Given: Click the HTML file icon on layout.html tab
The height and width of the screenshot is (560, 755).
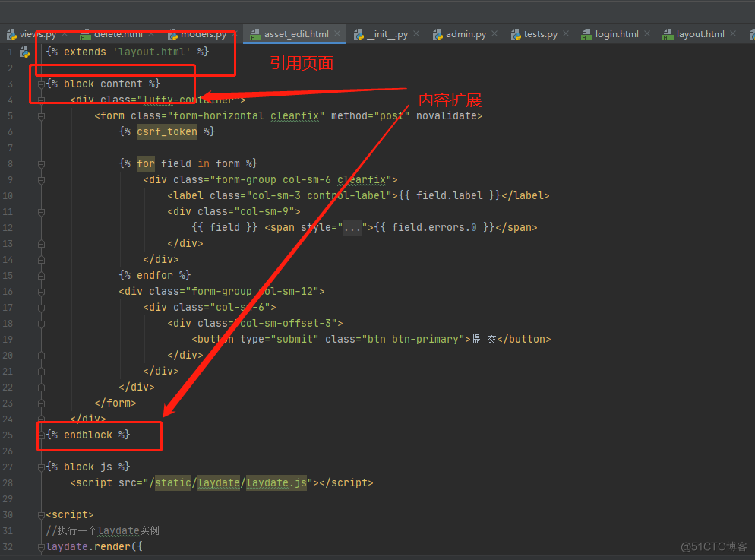Looking at the screenshot, I should (x=668, y=35).
